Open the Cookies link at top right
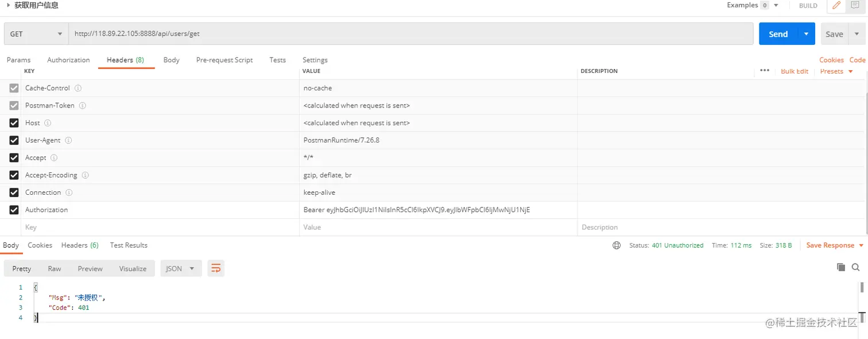868x339 pixels. [x=831, y=60]
